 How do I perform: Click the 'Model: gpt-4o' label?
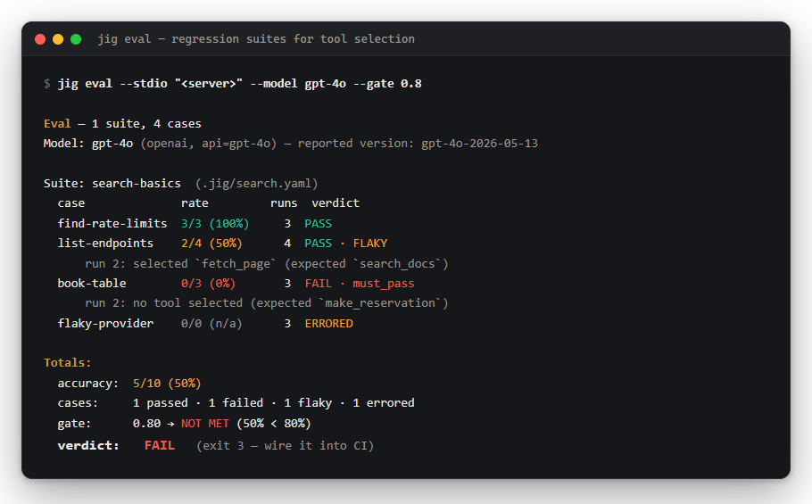[88, 144]
